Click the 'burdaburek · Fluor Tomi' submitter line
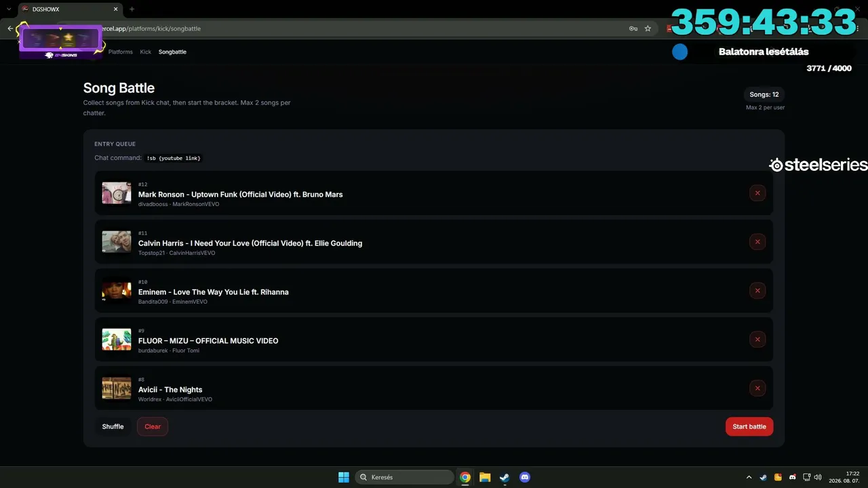This screenshot has width=868, height=488. click(169, 350)
